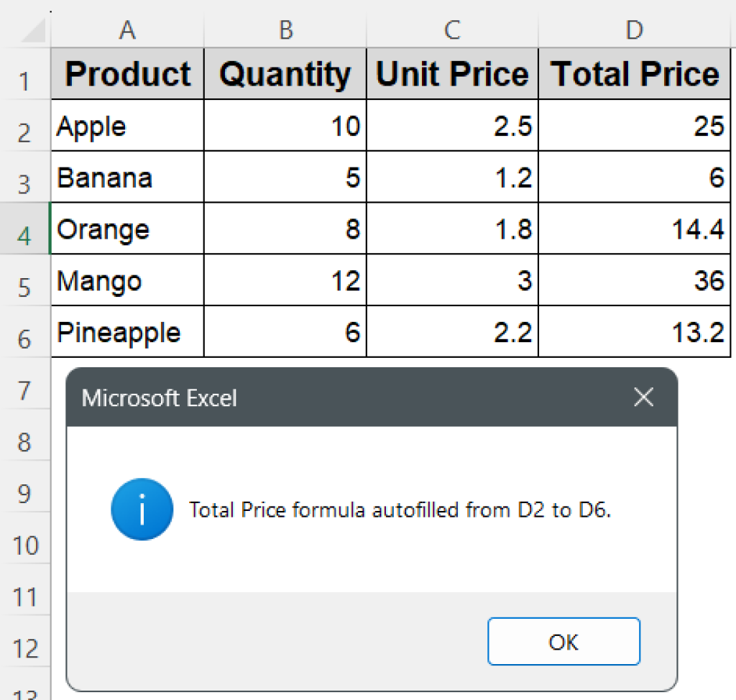
Task: Select column D header
Action: pos(634,30)
